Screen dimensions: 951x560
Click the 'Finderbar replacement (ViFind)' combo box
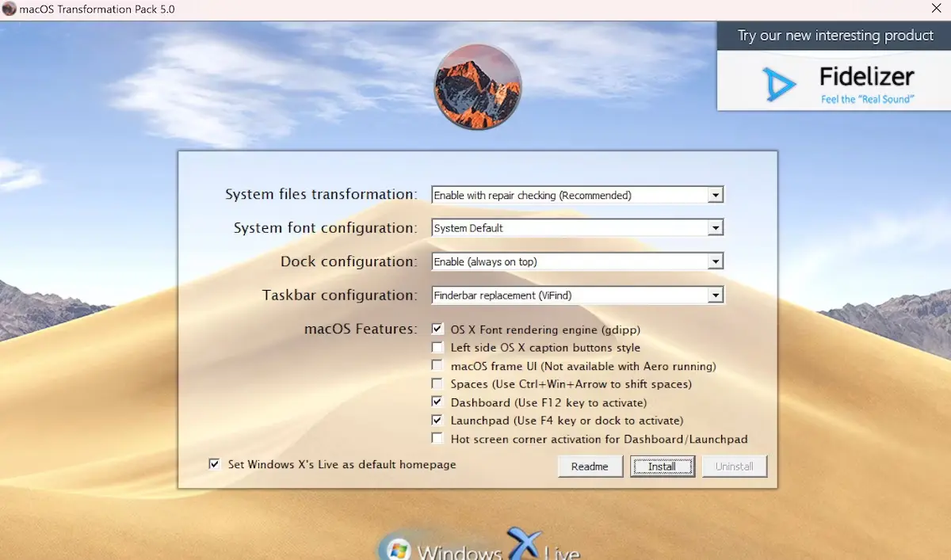coord(578,295)
